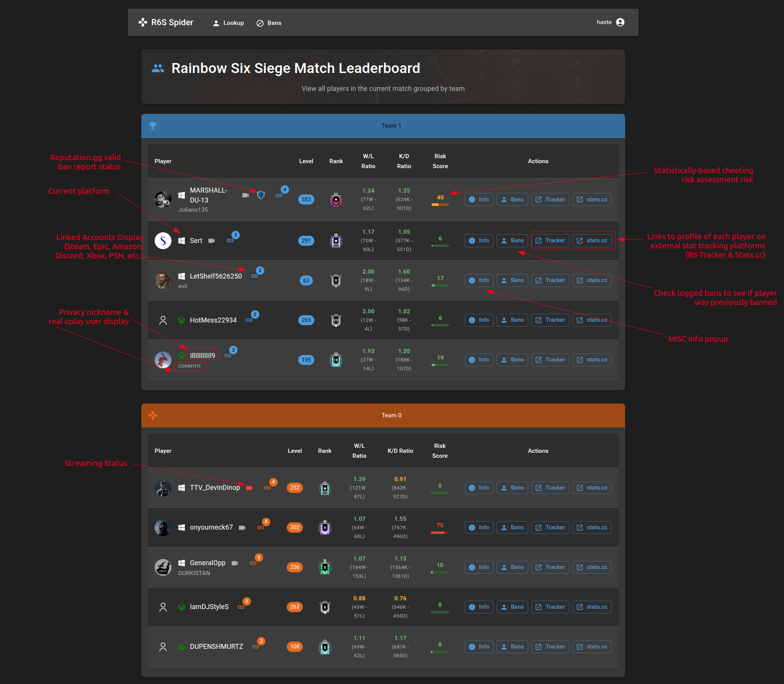
Task: Open linked accounts icon for LetShelf5626250
Action: coord(254,276)
